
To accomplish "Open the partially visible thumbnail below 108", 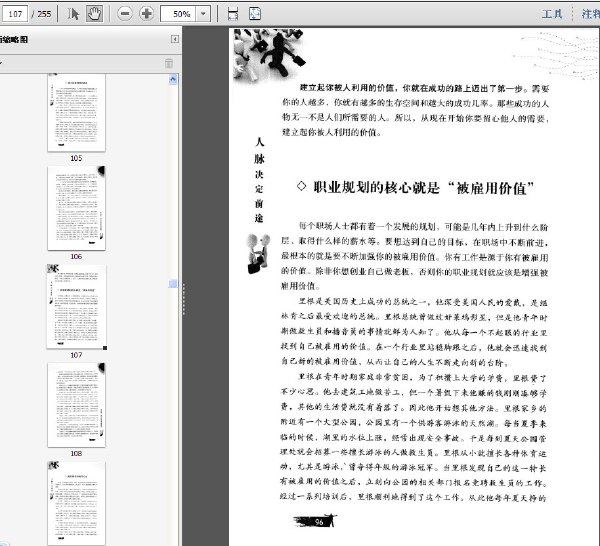I will point(76,503).
